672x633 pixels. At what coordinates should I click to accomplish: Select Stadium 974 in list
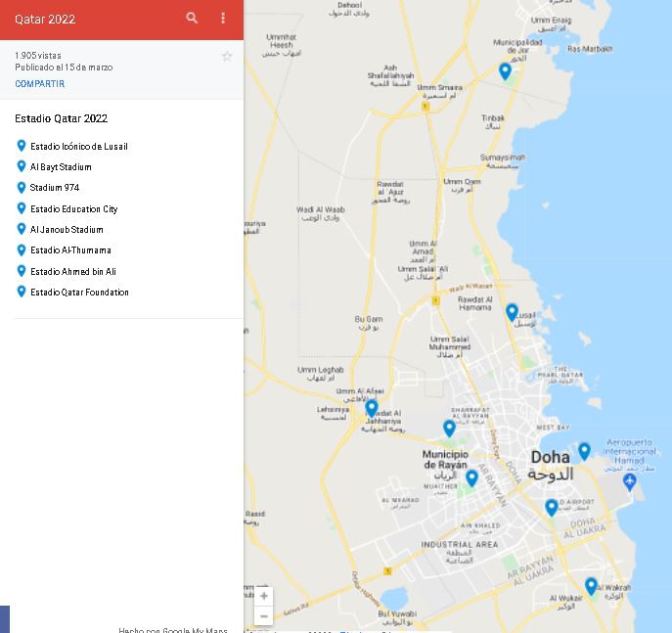pos(55,187)
